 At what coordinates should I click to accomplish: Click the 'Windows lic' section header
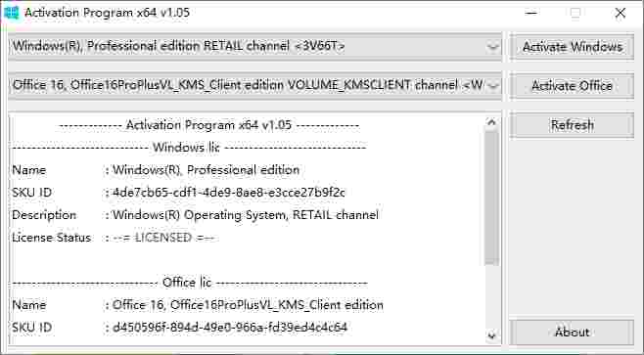pos(187,148)
